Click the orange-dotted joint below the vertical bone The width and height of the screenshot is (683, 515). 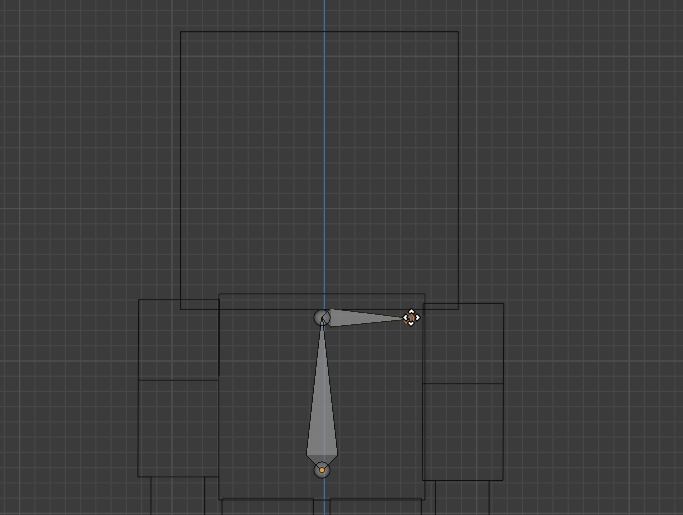click(322, 470)
